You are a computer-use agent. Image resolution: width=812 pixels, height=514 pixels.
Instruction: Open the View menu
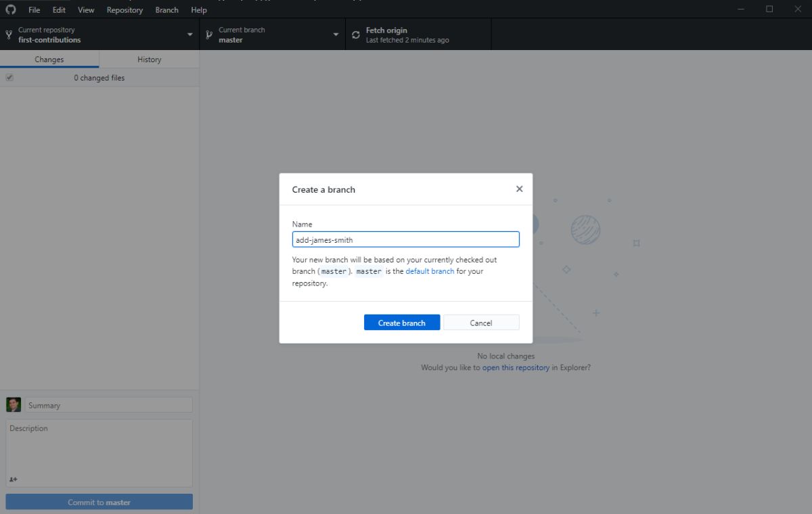[86, 10]
